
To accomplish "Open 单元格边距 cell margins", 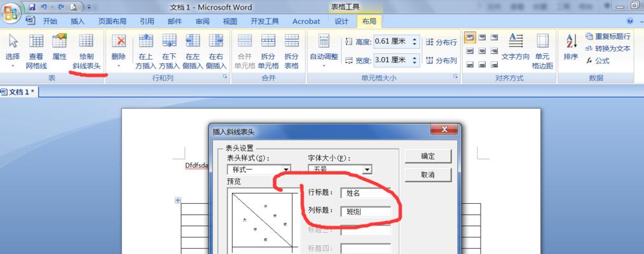I will pyautogui.click(x=542, y=51).
